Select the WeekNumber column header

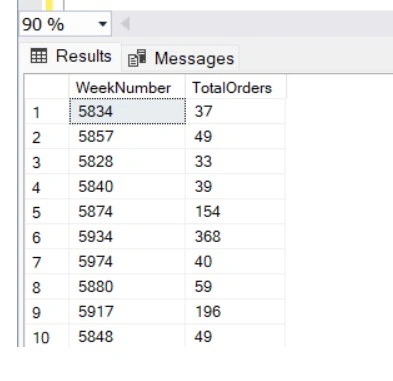pos(127,87)
